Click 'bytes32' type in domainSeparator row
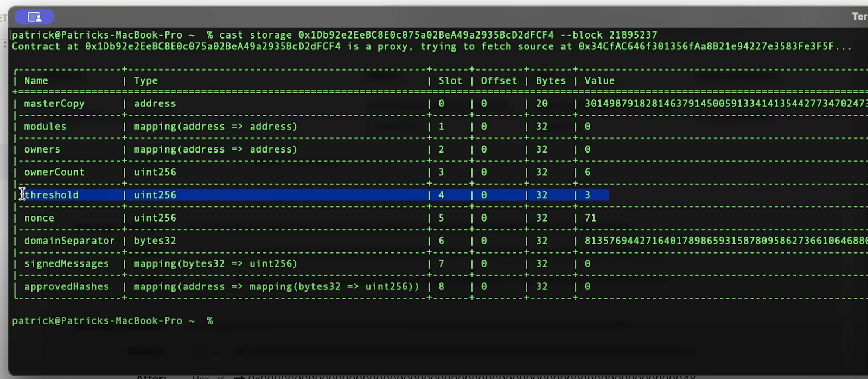Screen dimensions: 868x379 (x=155, y=241)
